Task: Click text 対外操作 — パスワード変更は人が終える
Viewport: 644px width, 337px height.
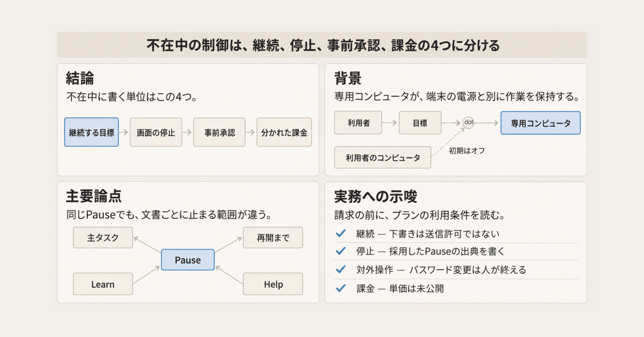Action: pos(441,270)
